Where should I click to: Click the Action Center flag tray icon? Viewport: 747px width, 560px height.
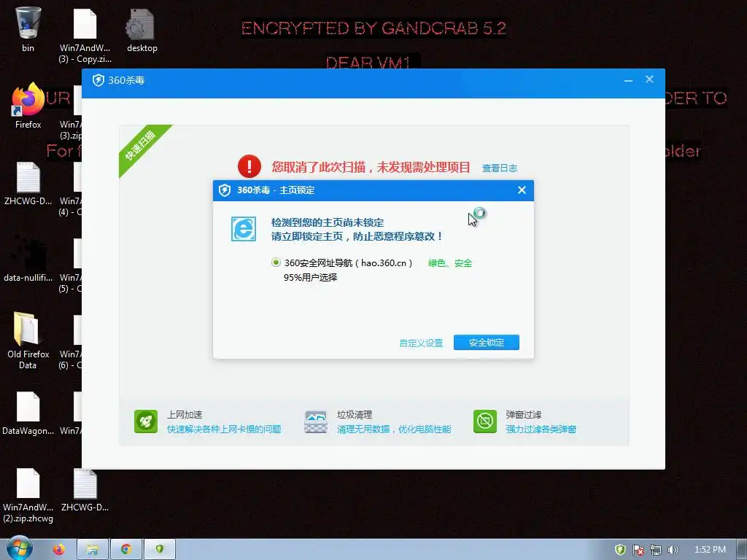[x=638, y=550]
